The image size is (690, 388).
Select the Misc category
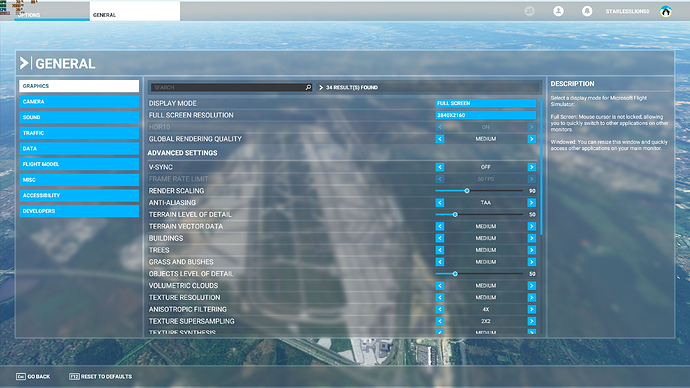79,180
